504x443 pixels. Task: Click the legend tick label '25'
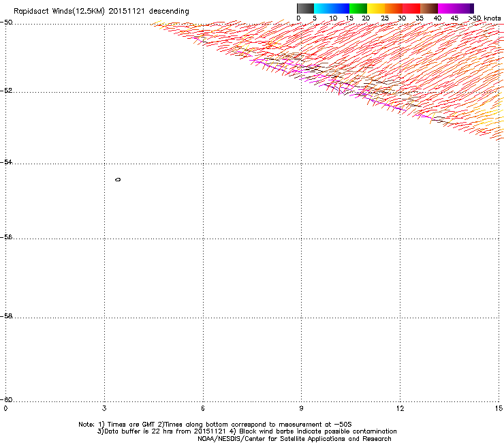(385, 18)
